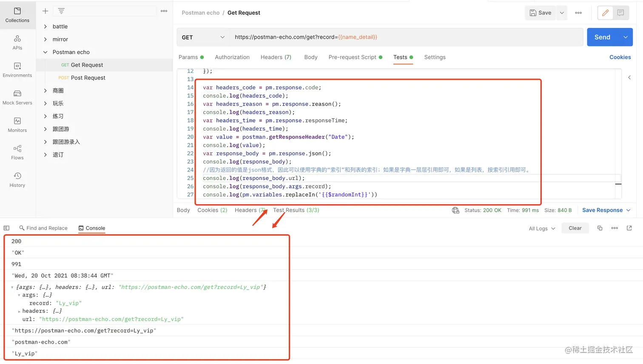
Task: Open the request comments icon
Action: click(620, 13)
